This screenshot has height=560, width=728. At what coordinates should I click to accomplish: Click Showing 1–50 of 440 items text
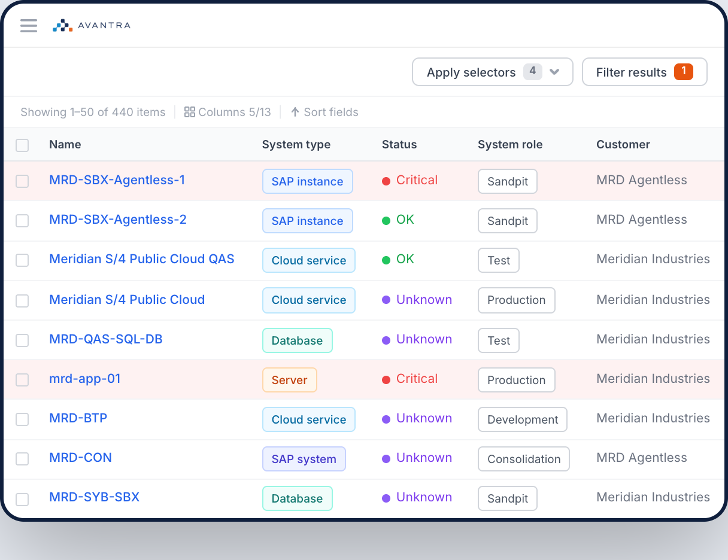coord(93,112)
